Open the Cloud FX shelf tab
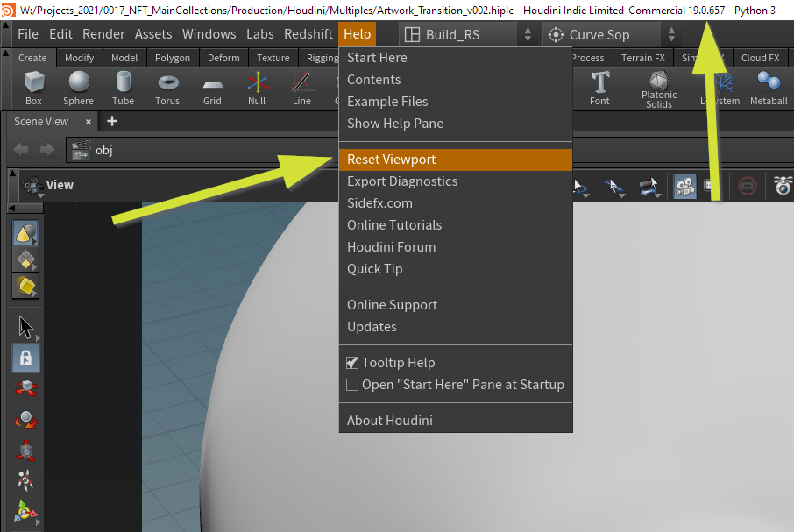794x532 pixels. [760, 58]
